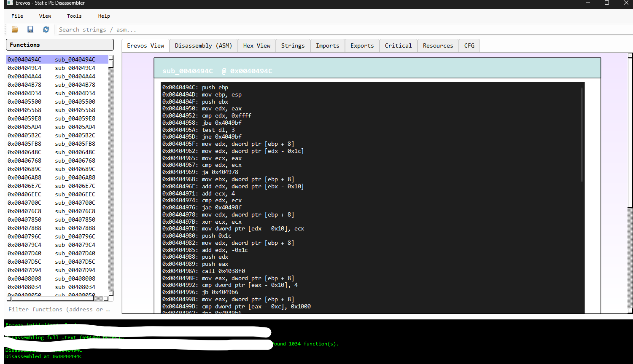Select function sub_00405FB8 in the list
This screenshot has height=364, width=633.
pos(57,144)
